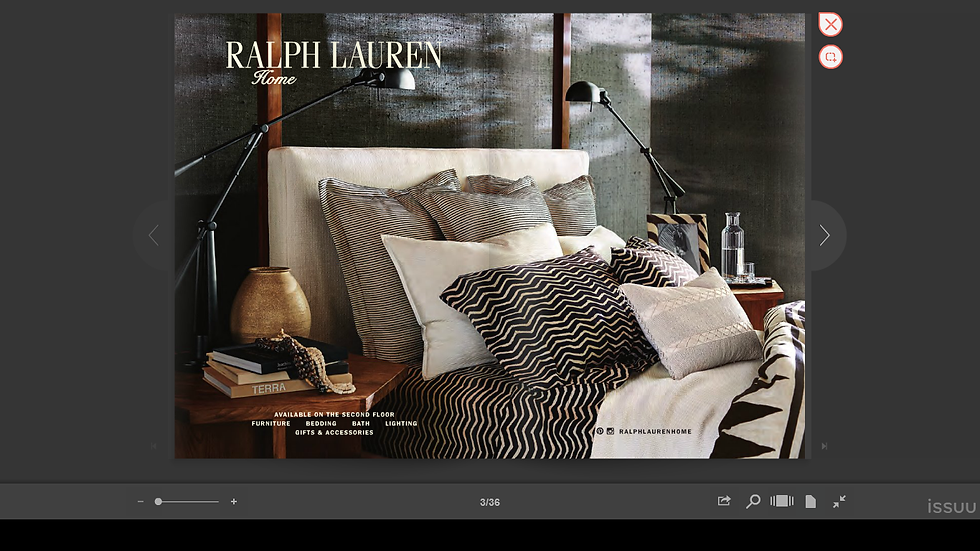This screenshot has width=980, height=551.
Task: Click the LIGHTING label on the page
Action: coord(401,424)
